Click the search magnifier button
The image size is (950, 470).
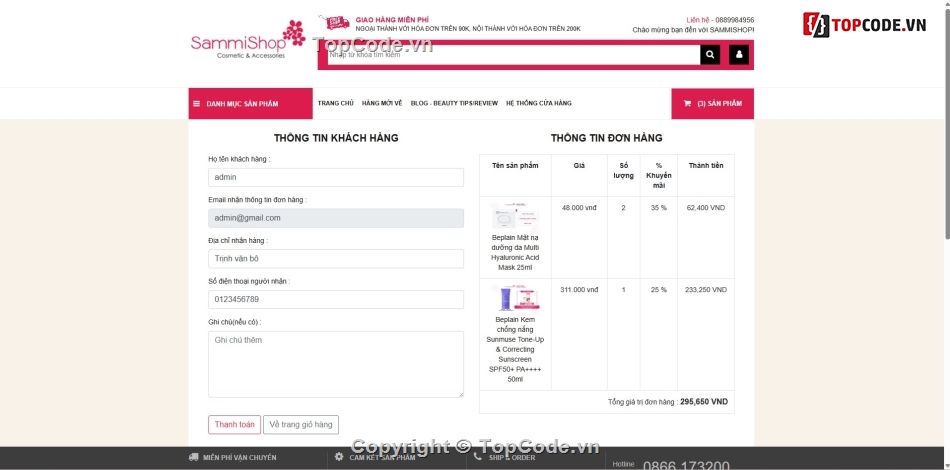[709, 55]
